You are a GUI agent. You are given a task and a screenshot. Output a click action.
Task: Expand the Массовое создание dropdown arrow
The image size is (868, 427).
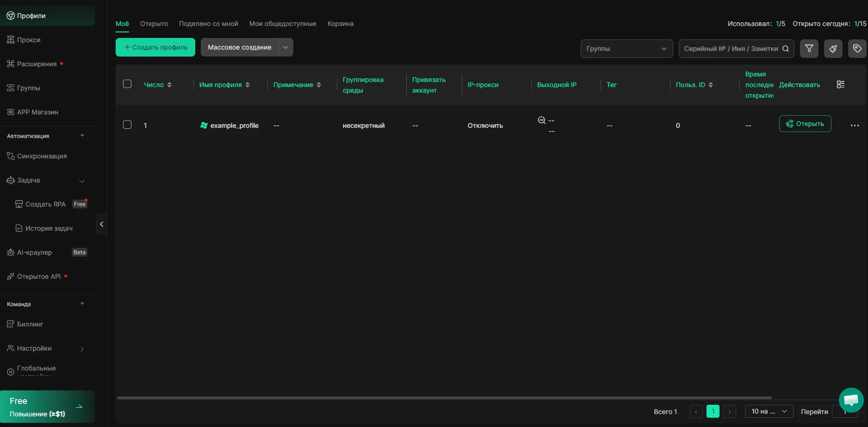click(285, 47)
